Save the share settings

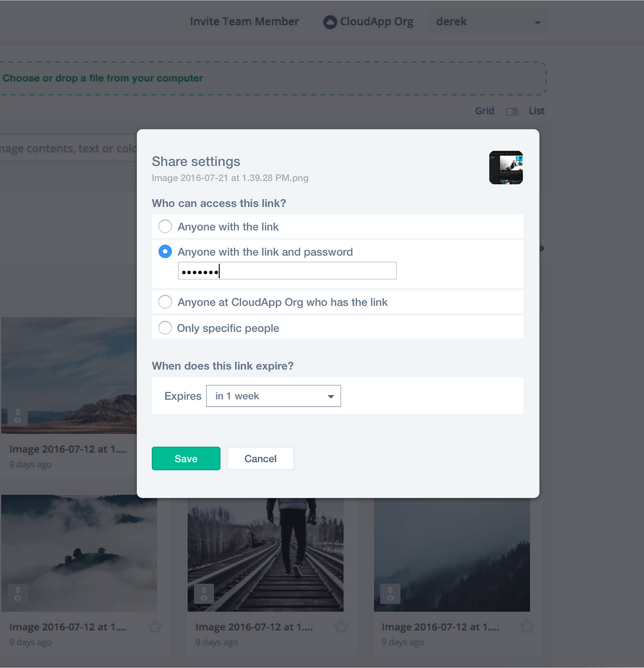pyautogui.click(x=186, y=459)
